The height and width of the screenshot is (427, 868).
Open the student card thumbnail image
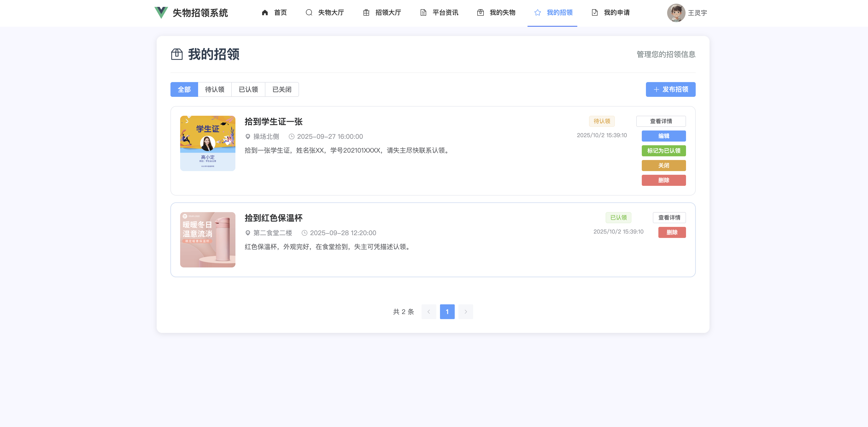point(208,143)
